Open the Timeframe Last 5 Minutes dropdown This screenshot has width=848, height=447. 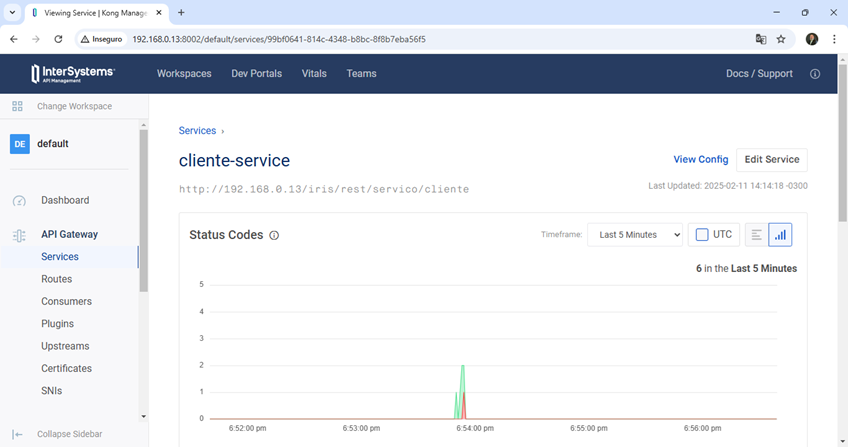tap(634, 235)
